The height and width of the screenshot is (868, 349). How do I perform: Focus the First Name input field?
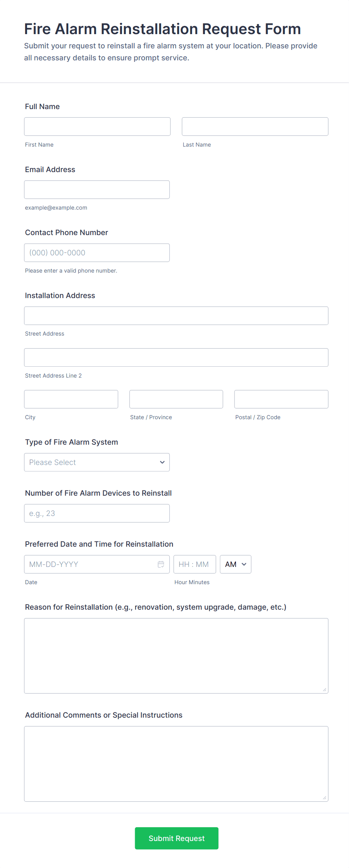(x=97, y=127)
